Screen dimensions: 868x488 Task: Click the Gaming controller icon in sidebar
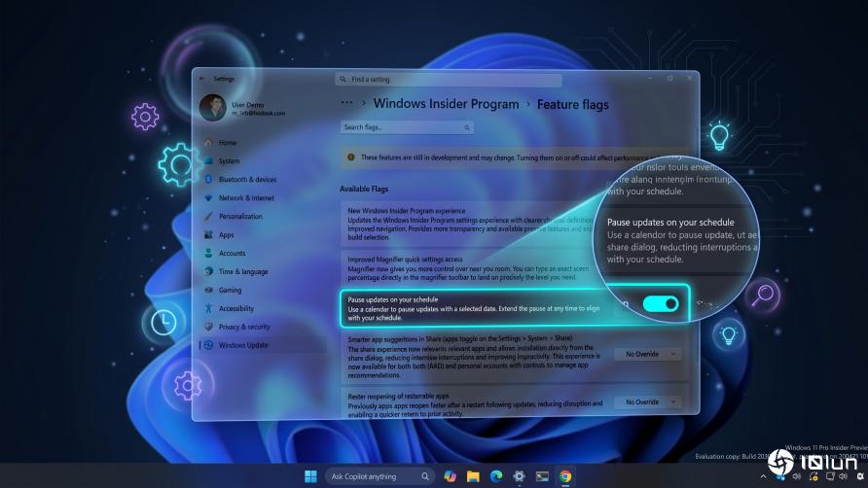point(208,290)
